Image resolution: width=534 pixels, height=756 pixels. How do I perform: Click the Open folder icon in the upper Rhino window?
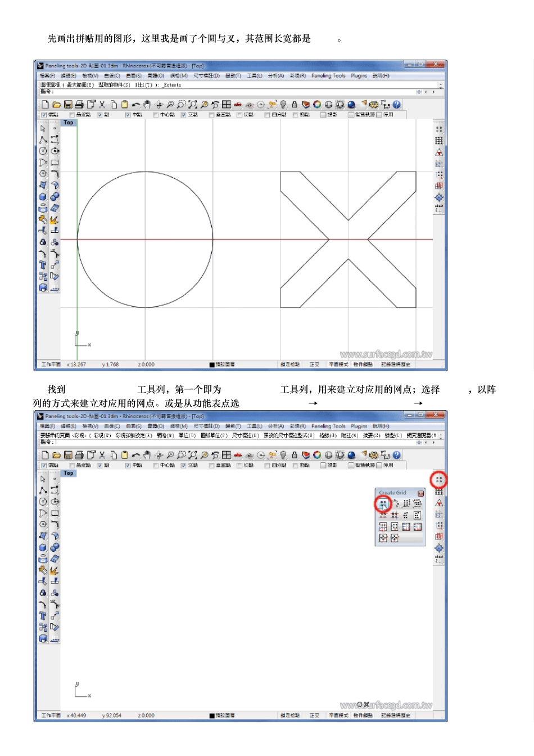pos(57,105)
